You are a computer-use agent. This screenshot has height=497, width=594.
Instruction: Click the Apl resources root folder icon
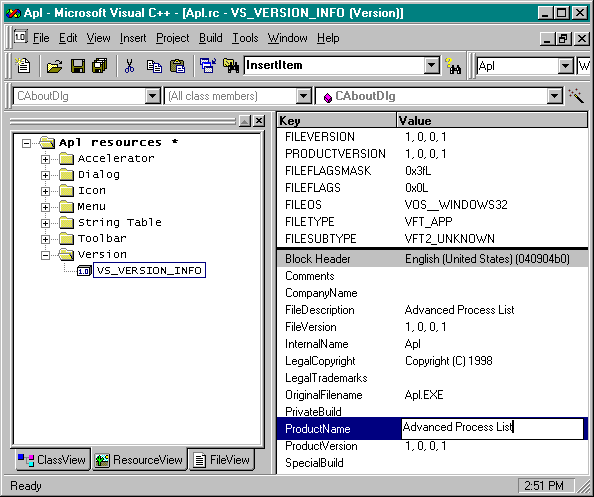click(x=47, y=142)
